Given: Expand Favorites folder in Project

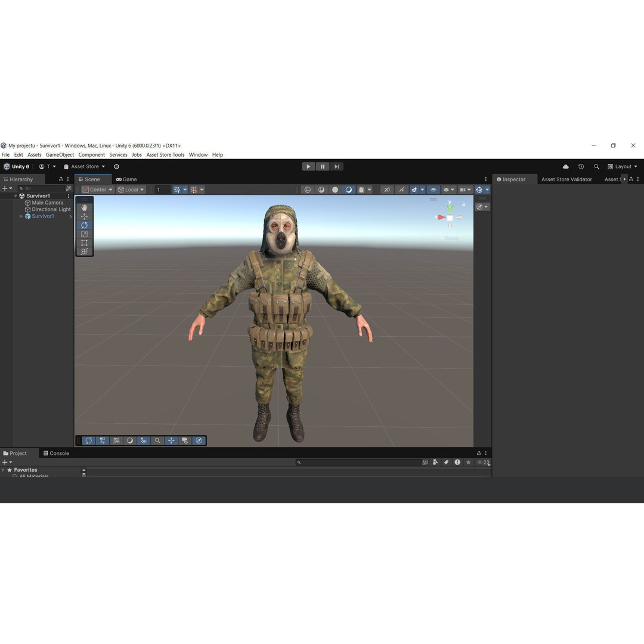Looking at the screenshot, I should (x=4, y=470).
